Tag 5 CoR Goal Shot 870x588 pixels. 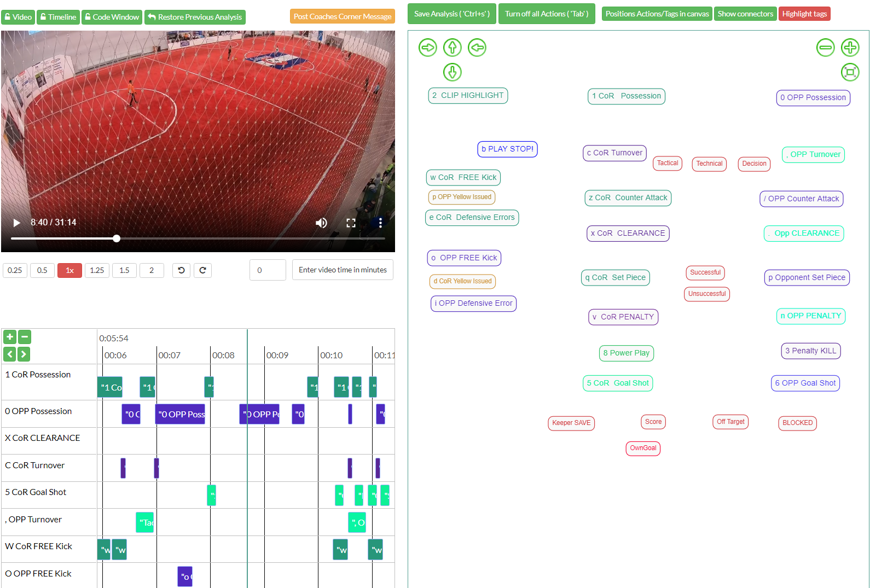tap(618, 383)
